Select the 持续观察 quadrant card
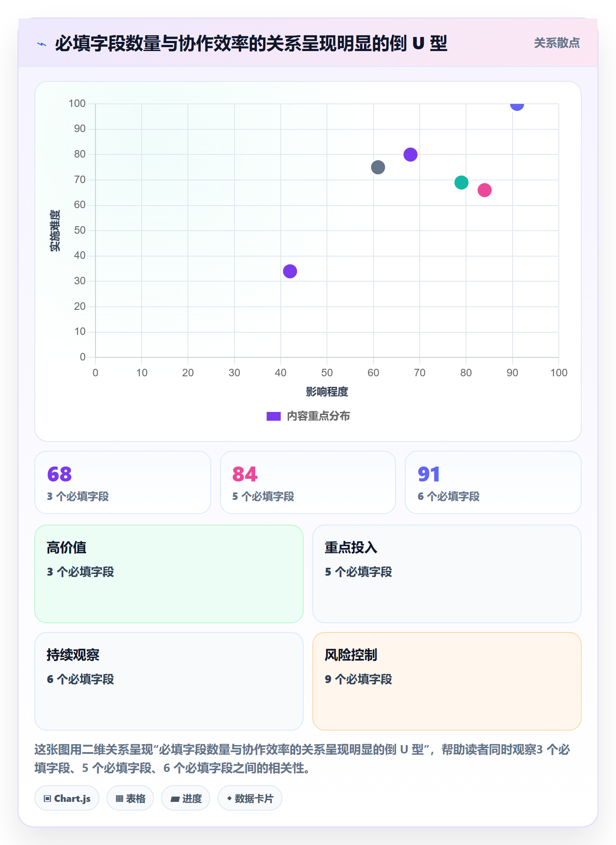This screenshot has width=616, height=845. [169, 681]
